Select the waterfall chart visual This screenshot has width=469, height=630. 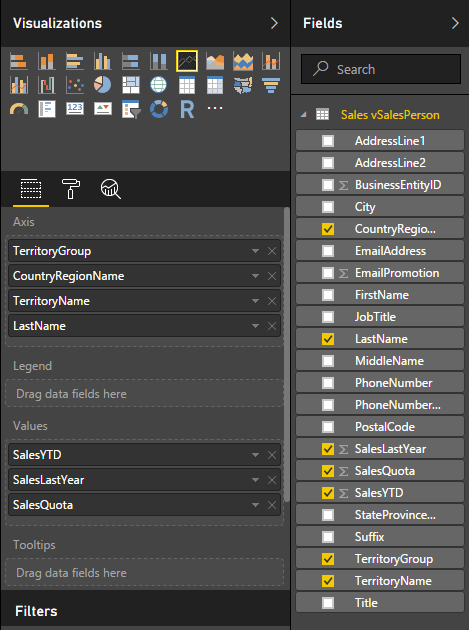[x=47, y=85]
